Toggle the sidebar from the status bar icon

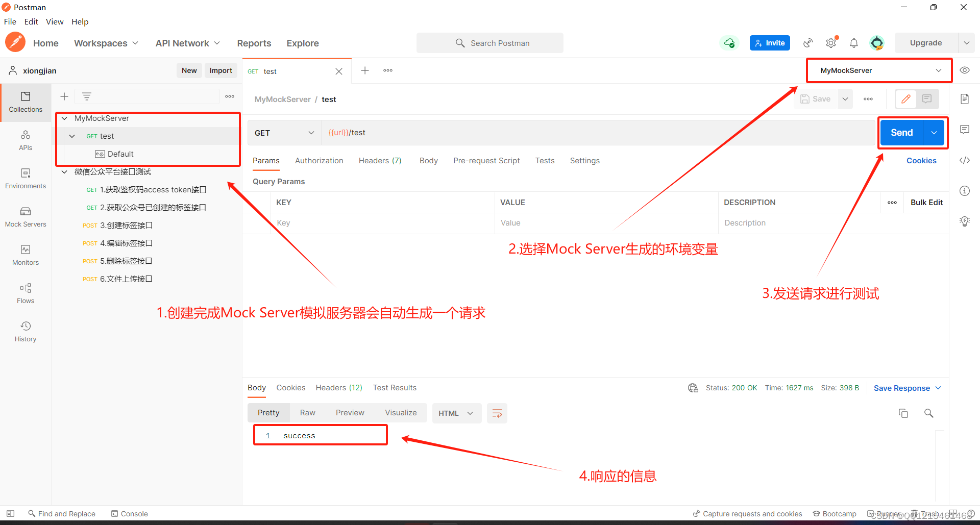coord(10,513)
